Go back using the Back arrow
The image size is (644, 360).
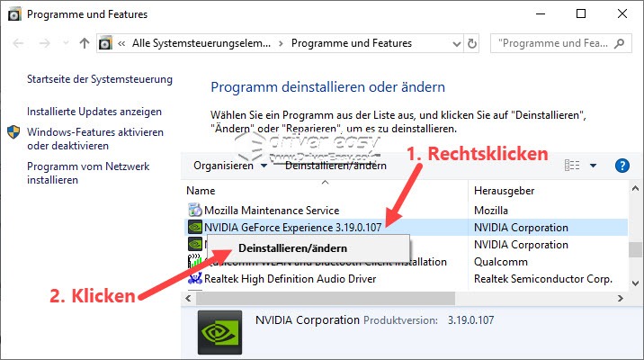click(19, 43)
